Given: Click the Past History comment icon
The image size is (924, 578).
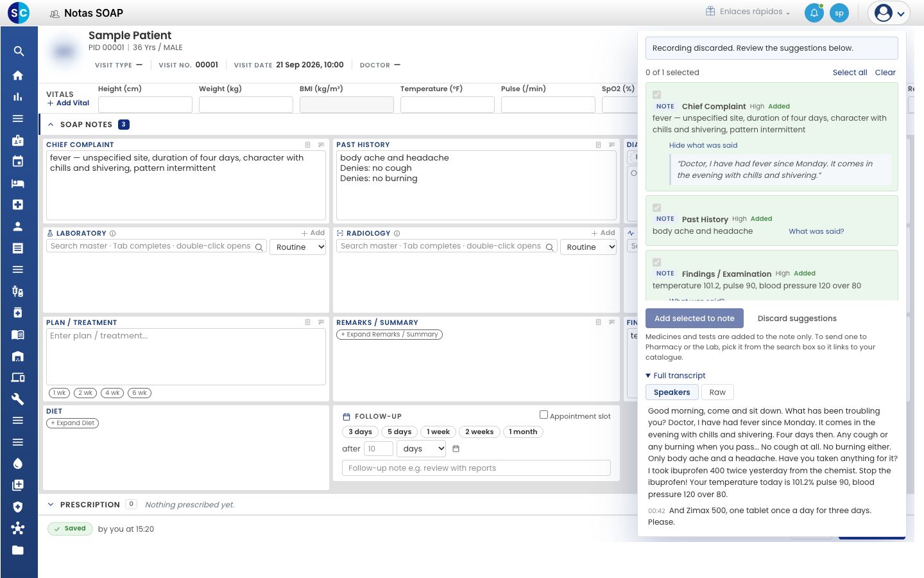Looking at the screenshot, I should point(612,145).
